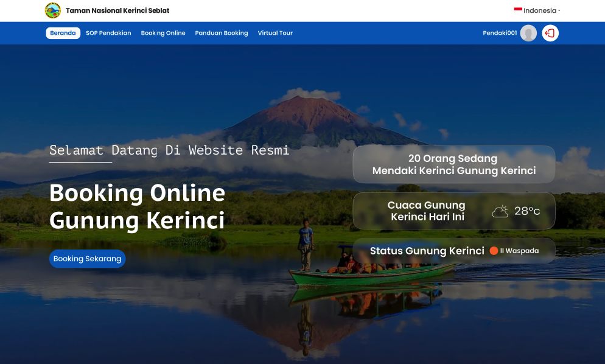The image size is (605, 364).
Task: Launch the Virtual Tour
Action: 275,33
